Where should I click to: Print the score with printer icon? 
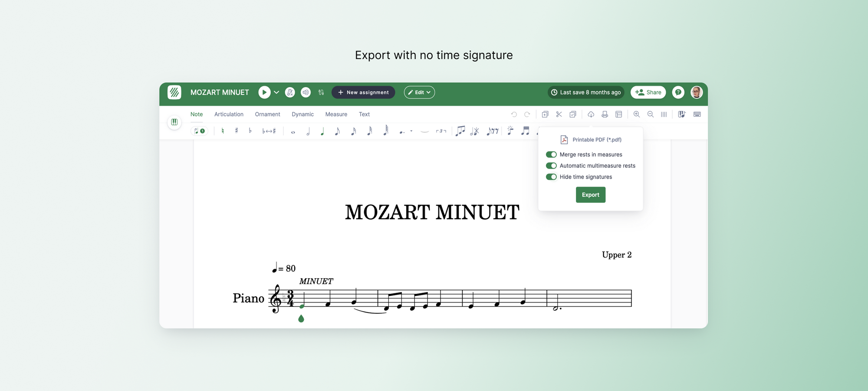[605, 114]
